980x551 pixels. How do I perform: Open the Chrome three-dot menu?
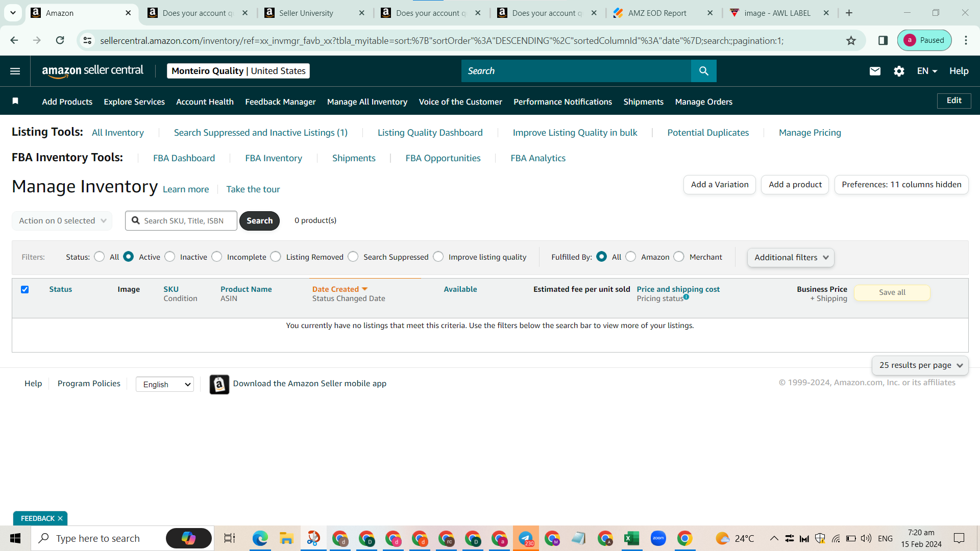(x=966, y=40)
